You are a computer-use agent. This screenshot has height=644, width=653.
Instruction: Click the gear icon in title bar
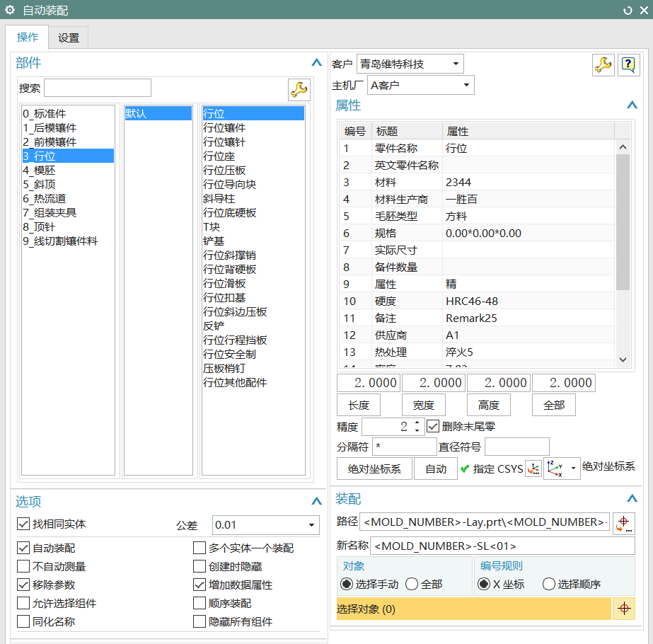[10, 10]
